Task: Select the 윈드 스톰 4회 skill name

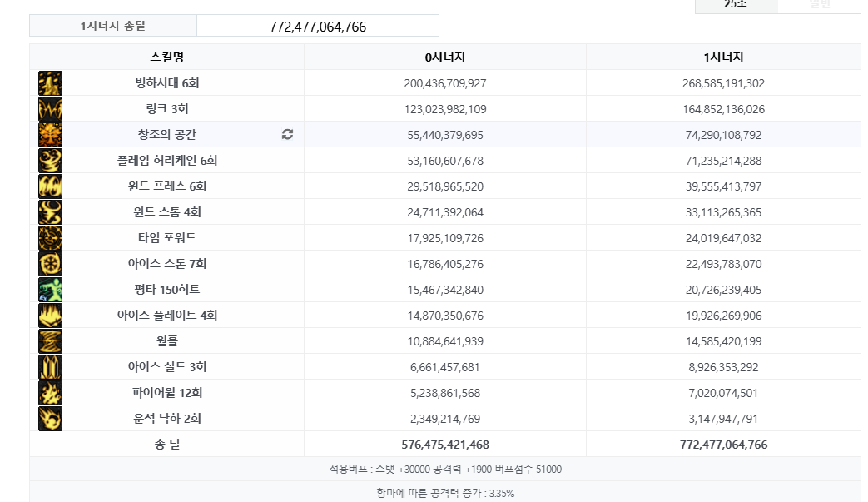Action: click(x=167, y=212)
